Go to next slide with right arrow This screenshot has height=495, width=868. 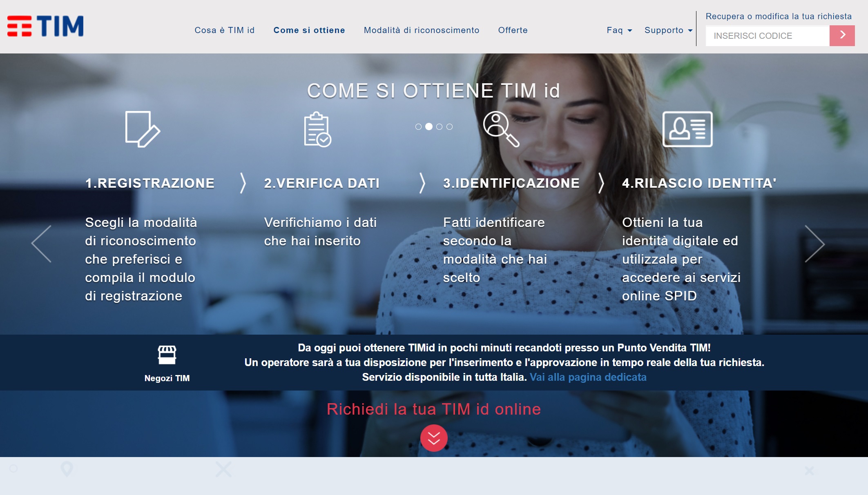tap(814, 244)
